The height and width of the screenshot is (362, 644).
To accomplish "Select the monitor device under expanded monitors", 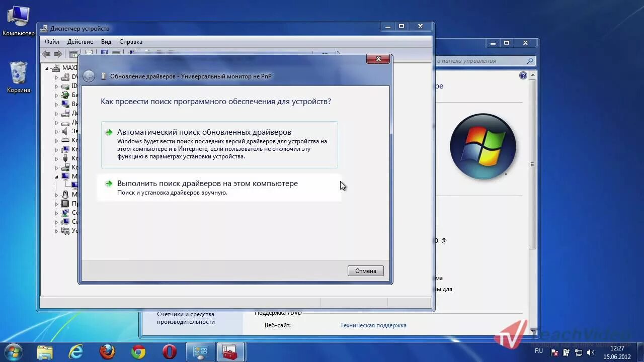I will (x=74, y=186).
